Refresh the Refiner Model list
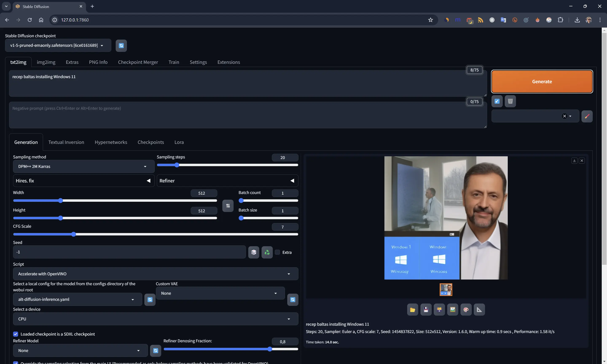 click(x=156, y=351)
